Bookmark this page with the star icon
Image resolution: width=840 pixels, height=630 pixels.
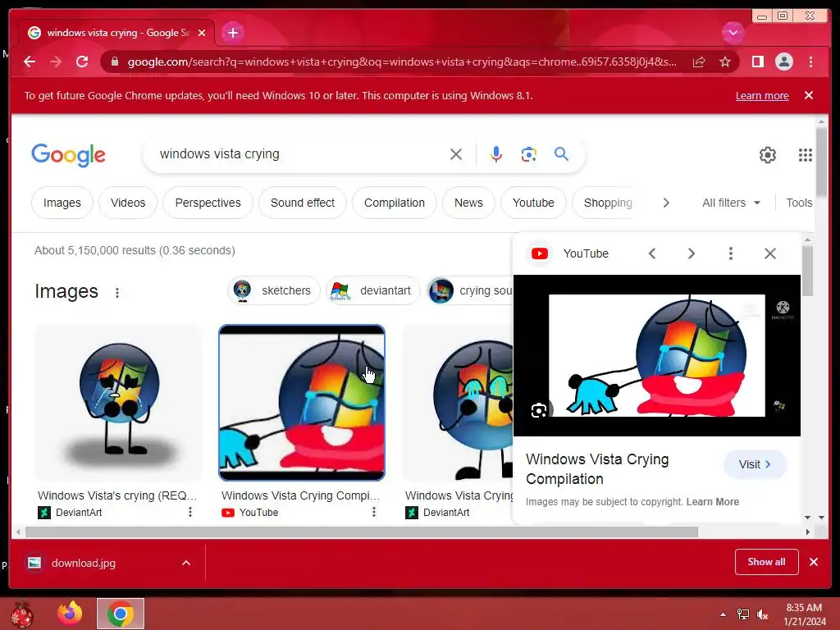[725, 62]
